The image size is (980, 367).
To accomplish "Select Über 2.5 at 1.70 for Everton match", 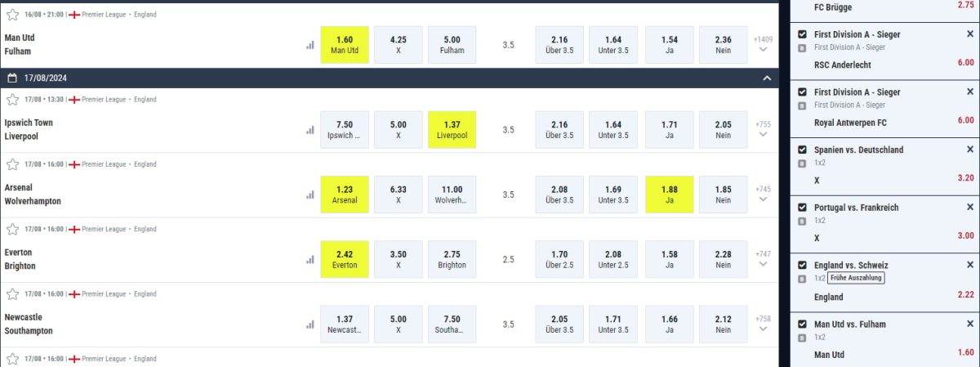I will pos(559,260).
